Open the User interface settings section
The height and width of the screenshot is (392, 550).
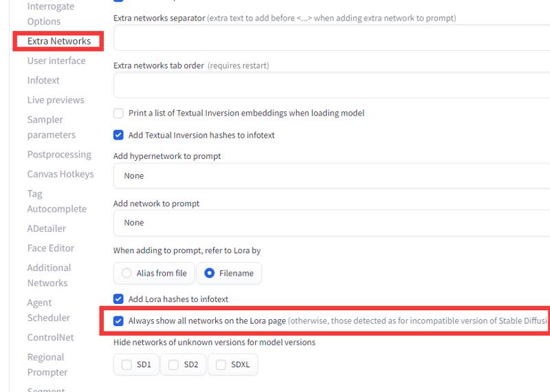pos(56,61)
